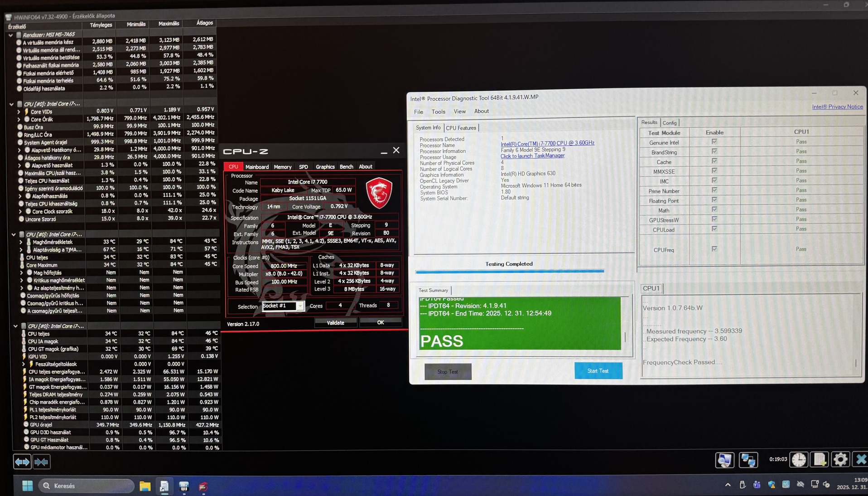Viewport: 868px width, 496px height.
Task: Open Microsoft Teams tray icon
Action: [757, 485]
